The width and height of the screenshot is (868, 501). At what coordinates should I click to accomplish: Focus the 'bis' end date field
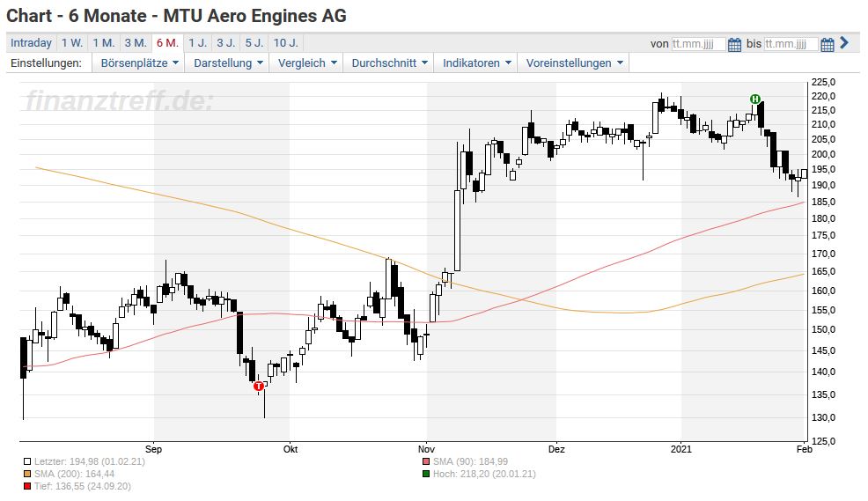pyautogui.click(x=791, y=44)
